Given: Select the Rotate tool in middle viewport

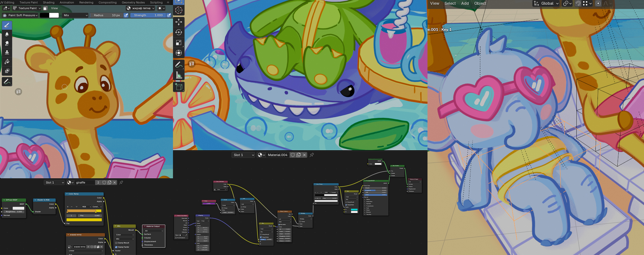Looking at the screenshot, I should [x=179, y=32].
